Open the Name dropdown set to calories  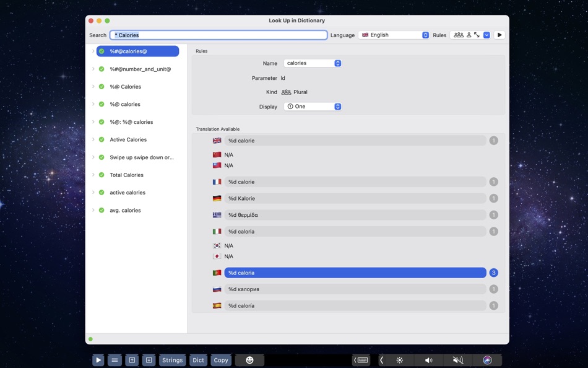[313, 63]
